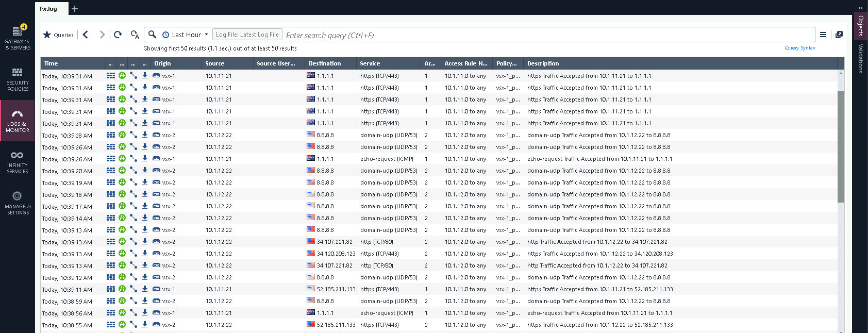Screen dimensions: 868x333
Task: Toggle auto-refresh icon beside refresh
Action: click(135, 35)
